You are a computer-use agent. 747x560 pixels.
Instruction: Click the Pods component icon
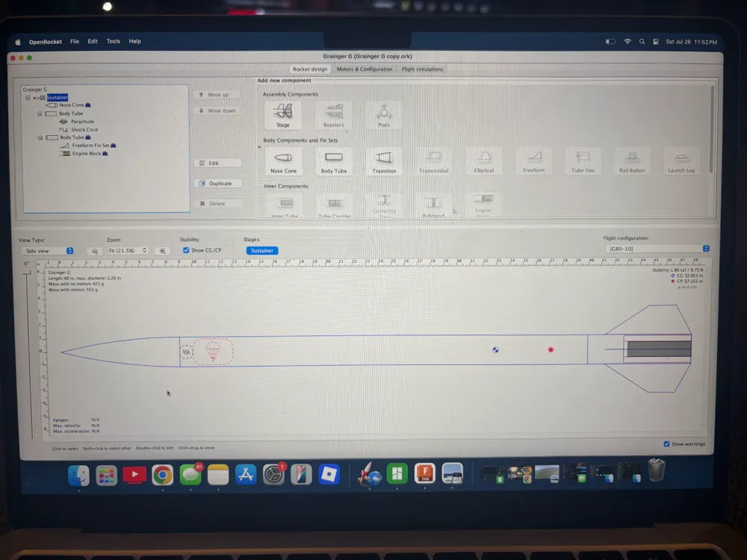point(384,115)
